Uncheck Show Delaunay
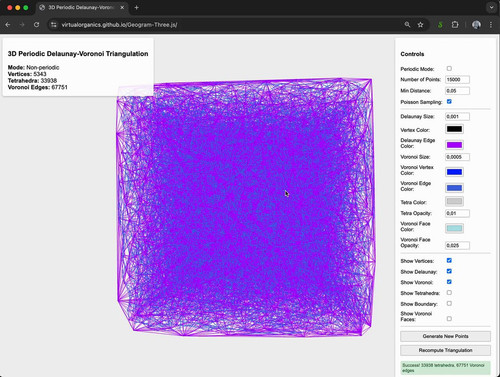This screenshot has height=377, width=500. point(449,271)
